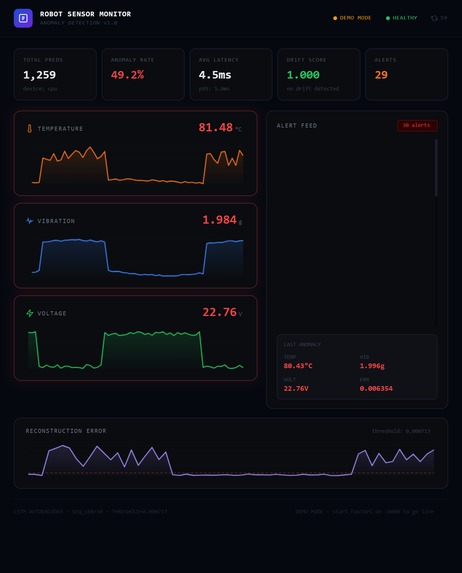The width and height of the screenshot is (462, 573).
Task: Click the orange Demo Mode status dot
Action: coord(335,18)
